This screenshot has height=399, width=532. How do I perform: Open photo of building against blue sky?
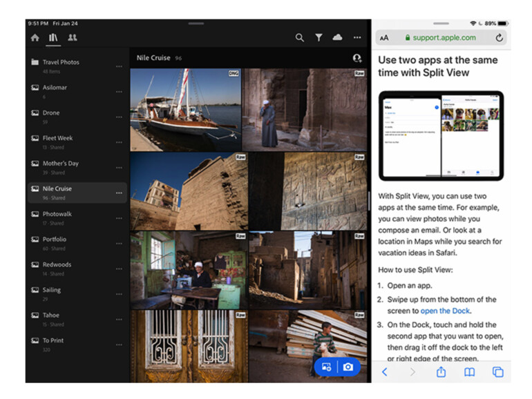pos(189,191)
